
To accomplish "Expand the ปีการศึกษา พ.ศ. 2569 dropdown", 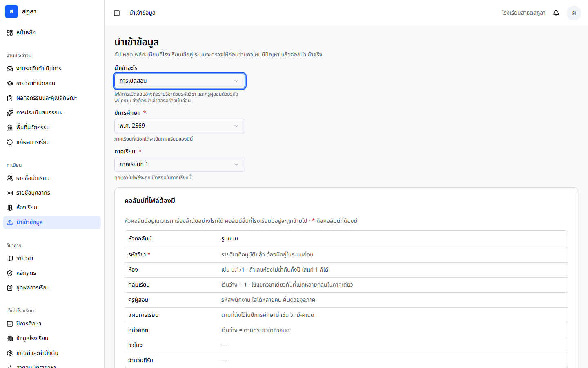I will (x=180, y=126).
